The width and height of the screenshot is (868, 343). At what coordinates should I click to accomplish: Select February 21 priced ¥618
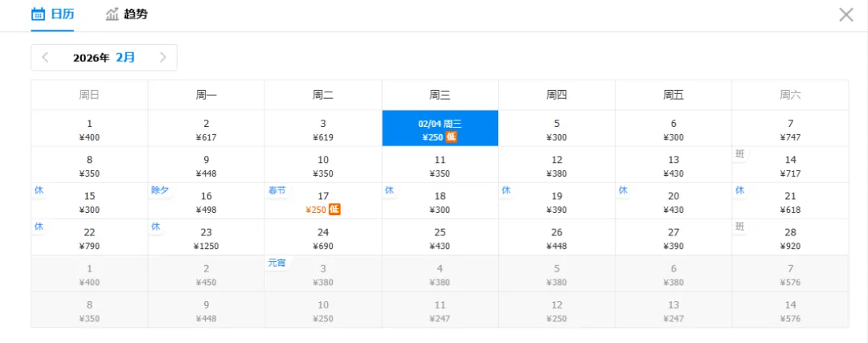[791, 202]
